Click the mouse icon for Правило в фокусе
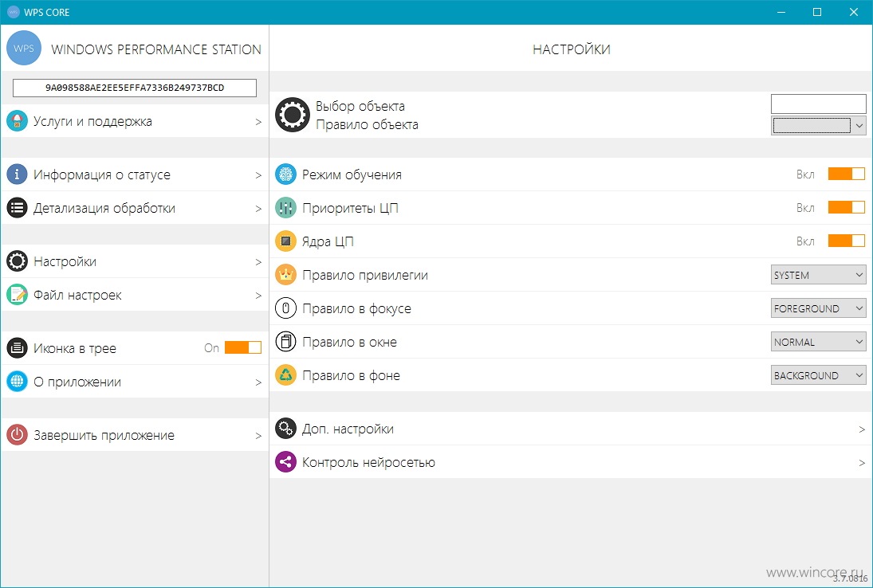The width and height of the screenshot is (873, 588). [x=285, y=308]
